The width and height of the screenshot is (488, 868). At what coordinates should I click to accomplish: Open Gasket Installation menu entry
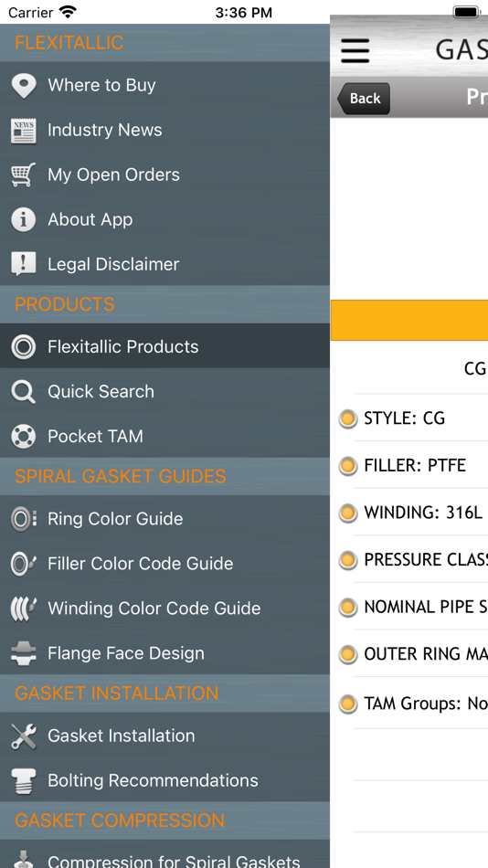click(x=164, y=736)
